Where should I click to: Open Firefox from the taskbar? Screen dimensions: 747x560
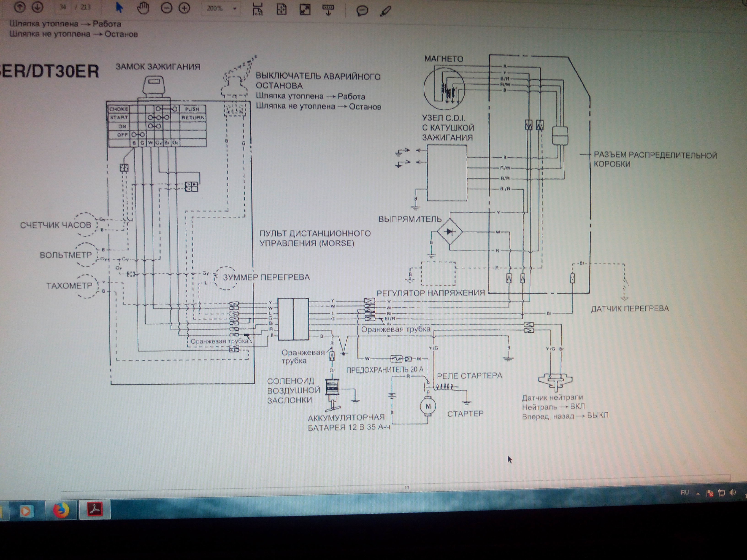[61, 510]
